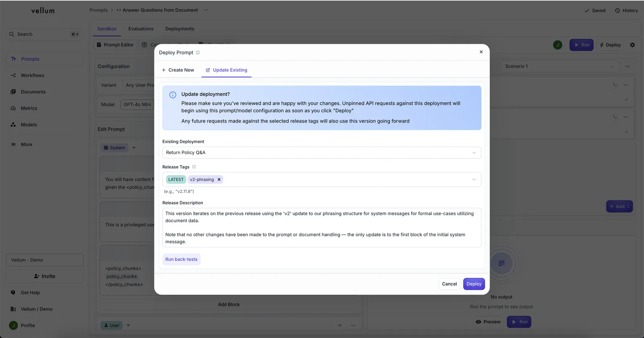Click the Vellum logo
This screenshot has width=644, height=338.
coord(43,11)
